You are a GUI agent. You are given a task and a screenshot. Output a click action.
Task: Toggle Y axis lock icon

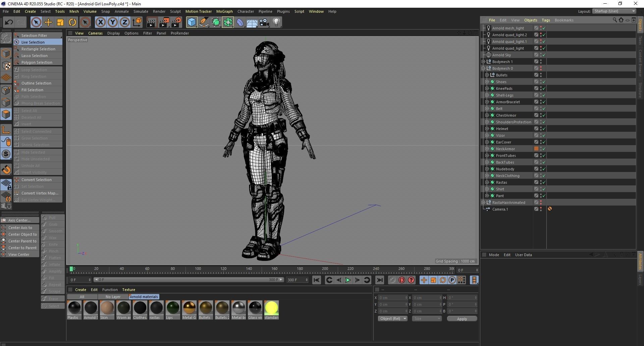tap(113, 22)
